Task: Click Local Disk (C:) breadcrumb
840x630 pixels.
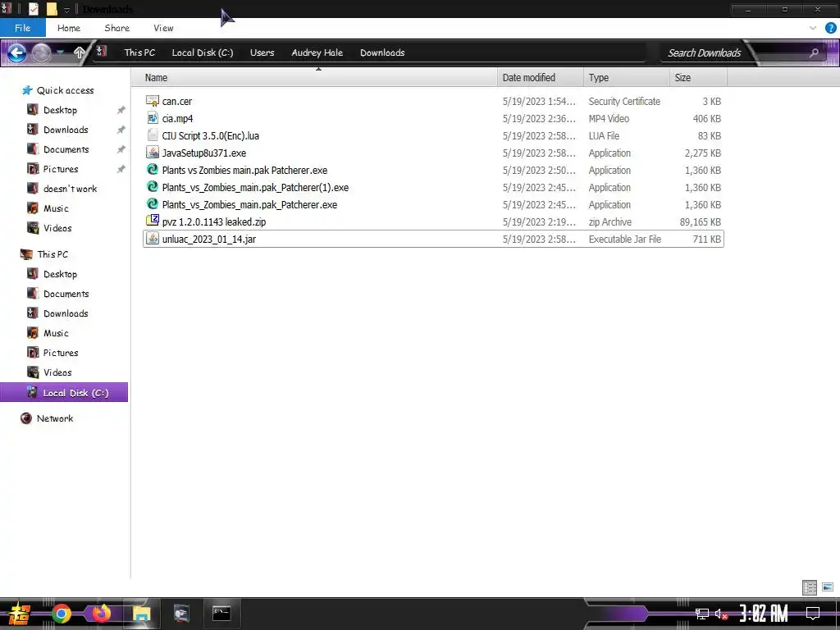Action: [x=203, y=52]
